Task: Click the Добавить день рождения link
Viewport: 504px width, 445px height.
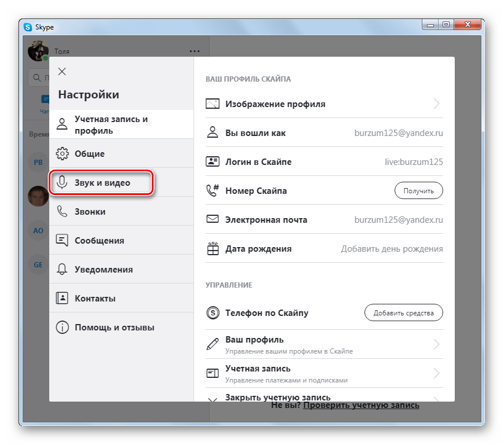Action: [392, 249]
